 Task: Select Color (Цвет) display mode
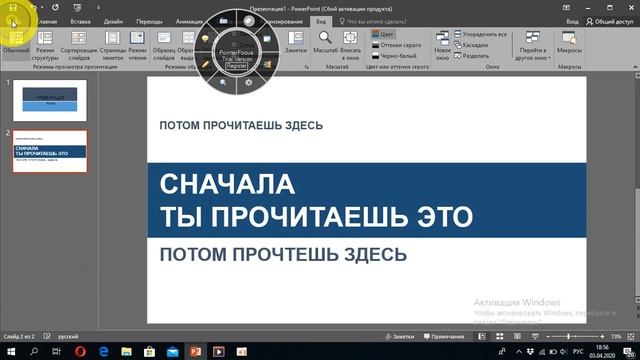383,34
